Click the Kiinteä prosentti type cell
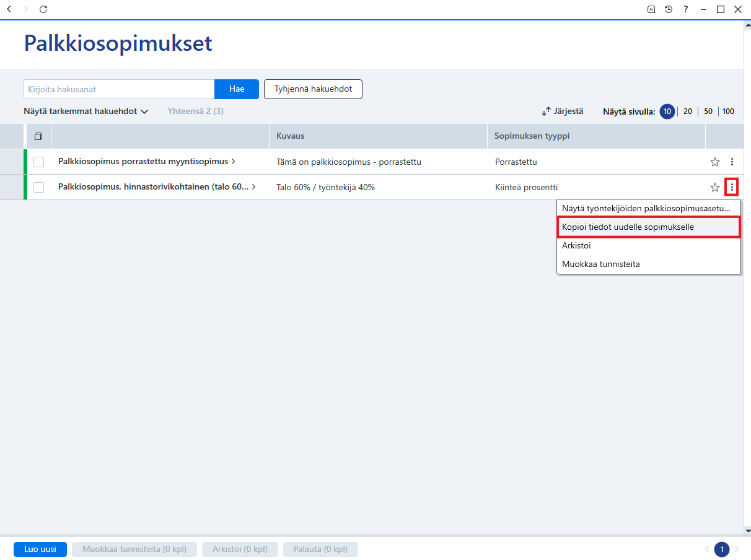The width and height of the screenshot is (751, 560). coord(527,187)
